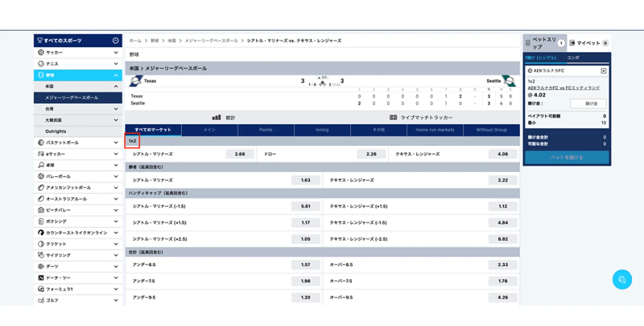Expand the volleyball category chevron
This screenshot has width=644, height=326.
coord(116,176)
